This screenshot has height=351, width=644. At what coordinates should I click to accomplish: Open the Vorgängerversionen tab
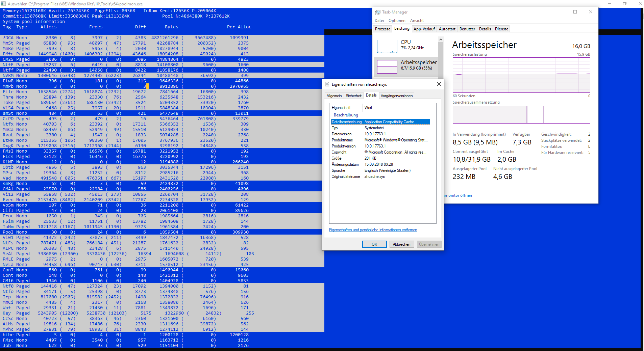[397, 96]
